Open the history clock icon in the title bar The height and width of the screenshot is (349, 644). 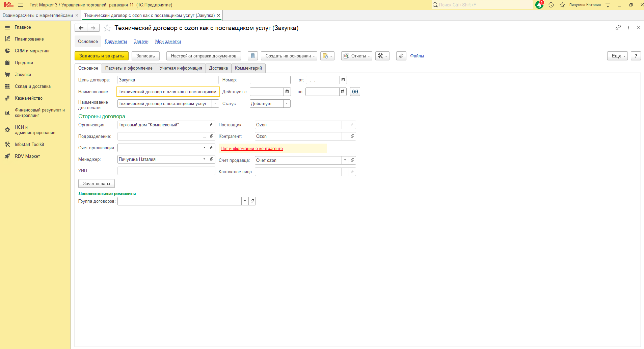tap(551, 5)
